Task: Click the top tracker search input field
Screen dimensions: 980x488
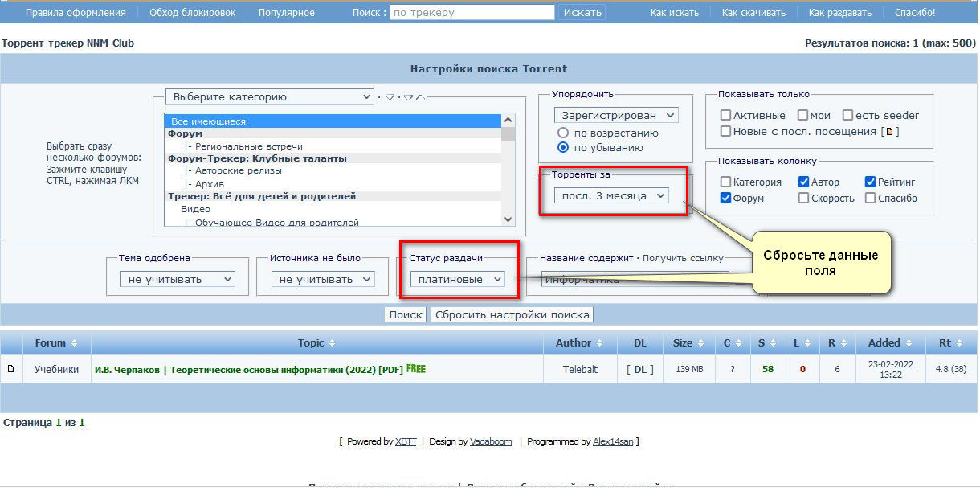Action: click(472, 13)
